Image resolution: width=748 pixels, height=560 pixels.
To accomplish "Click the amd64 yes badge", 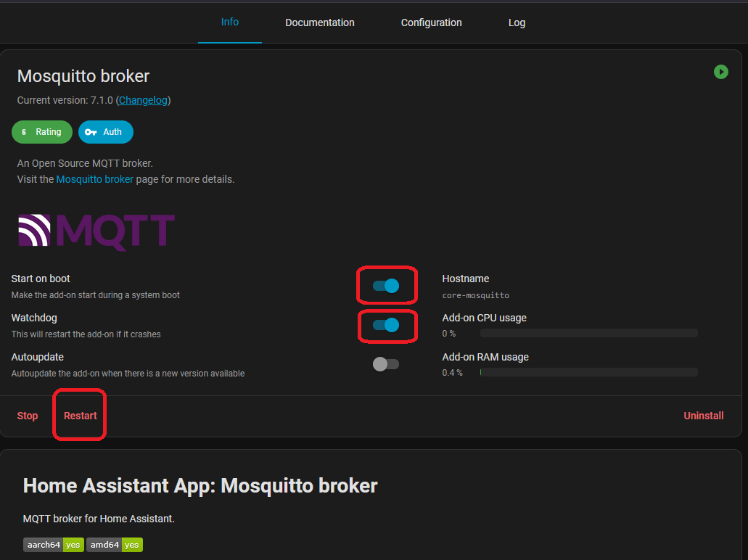I will pos(115,545).
